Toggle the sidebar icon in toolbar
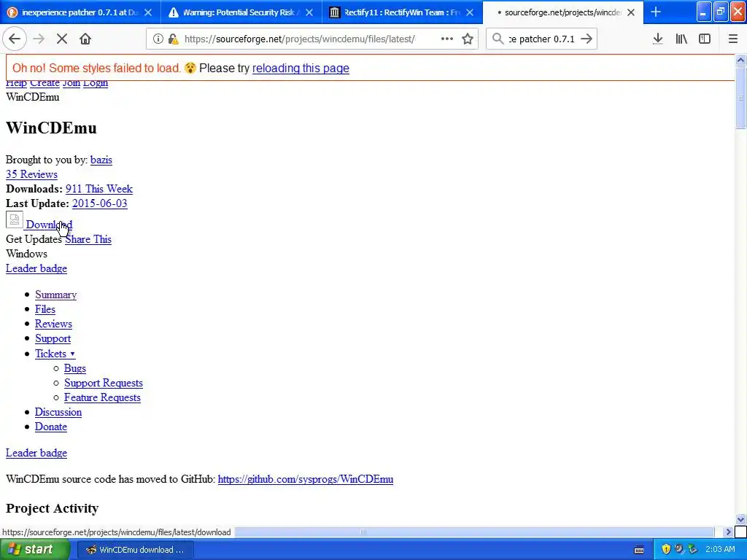747x560 pixels. pos(705,39)
